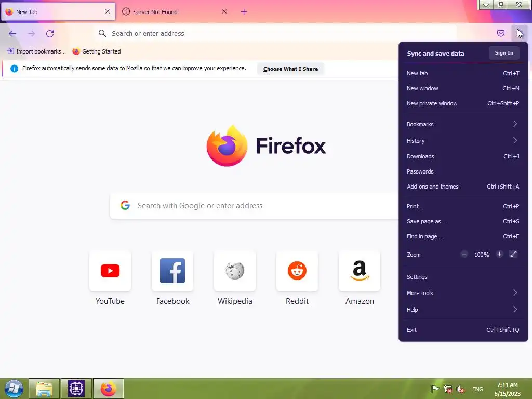Choose Save page as
Image resolution: width=532 pixels, height=399 pixels.
(463, 221)
